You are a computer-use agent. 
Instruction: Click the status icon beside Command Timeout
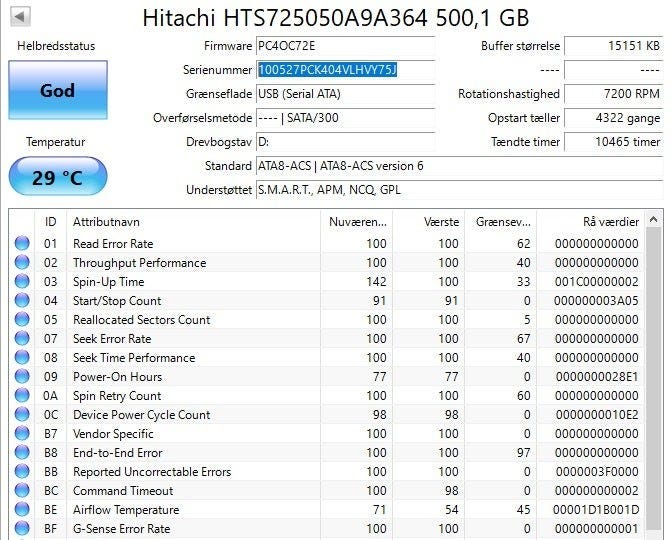click(x=22, y=491)
